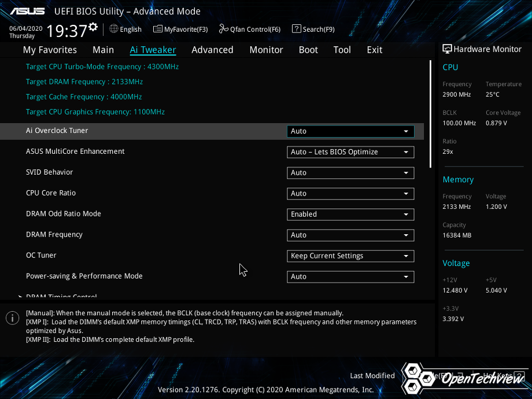The height and width of the screenshot is (399, 532).
Task: Click the Memory voltage value 1.200 V
Action: tap(496, 206)
